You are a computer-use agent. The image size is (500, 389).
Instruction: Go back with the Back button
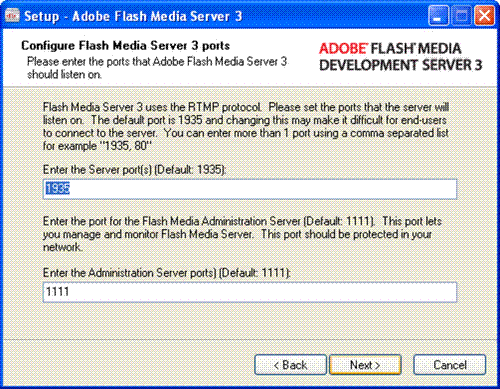click(x=290, y=365)
